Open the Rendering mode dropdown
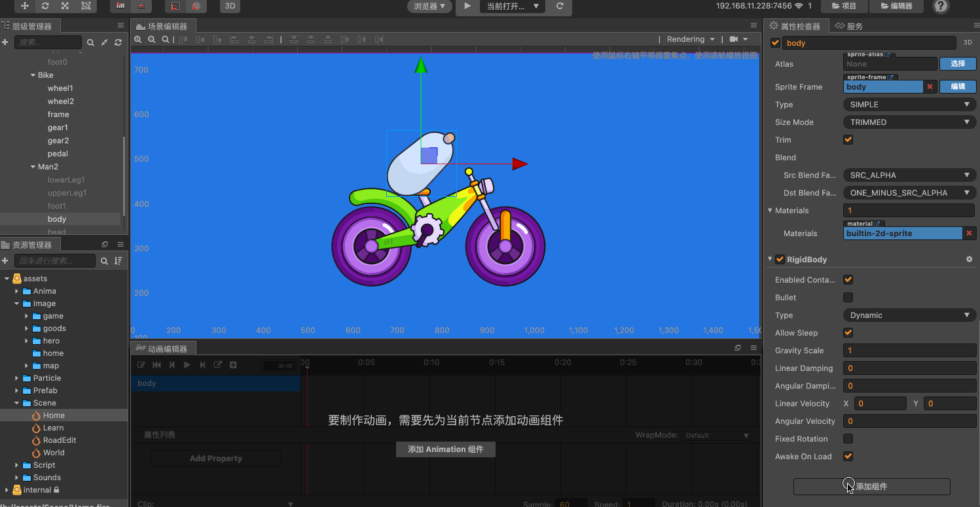The height and width of the screenshot is (507, 980). (691, 39)
